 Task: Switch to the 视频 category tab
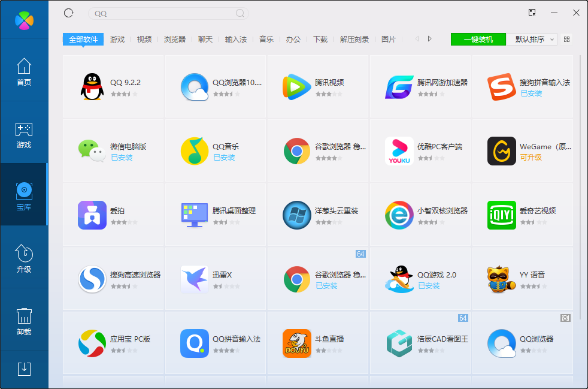(x=144, y=39)
